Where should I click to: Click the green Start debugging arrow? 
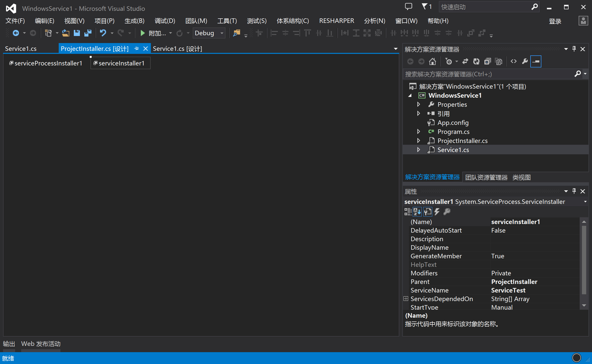pos(143,33)
